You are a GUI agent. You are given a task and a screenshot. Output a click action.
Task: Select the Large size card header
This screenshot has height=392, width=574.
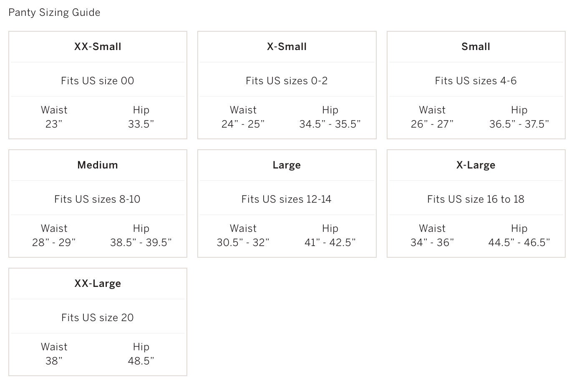pyautogui.click(x=287, y=165)
